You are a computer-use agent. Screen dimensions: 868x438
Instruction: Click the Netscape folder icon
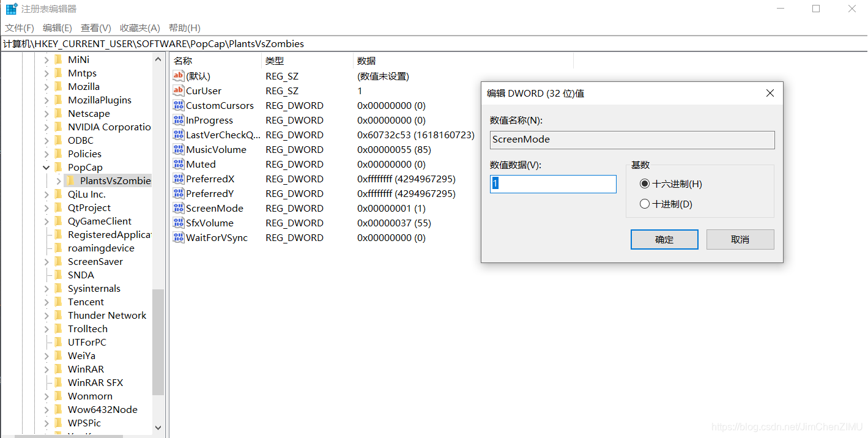coord(59,113)
